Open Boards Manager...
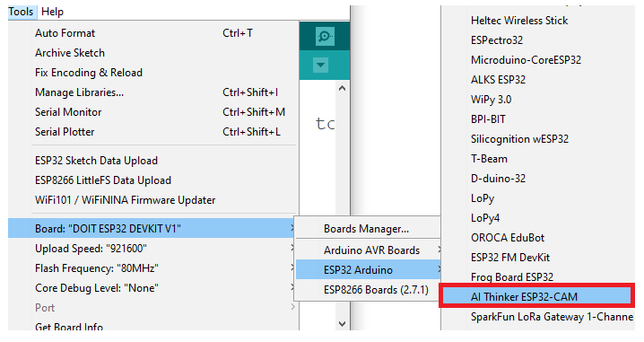This screenshot has height=342, width=644. pos(369,229)
